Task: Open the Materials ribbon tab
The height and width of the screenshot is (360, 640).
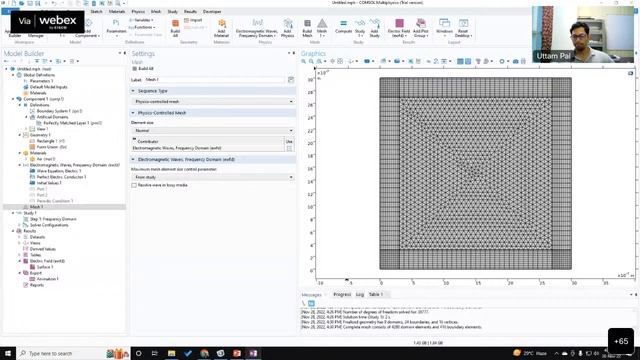Action: click(117, 12)
